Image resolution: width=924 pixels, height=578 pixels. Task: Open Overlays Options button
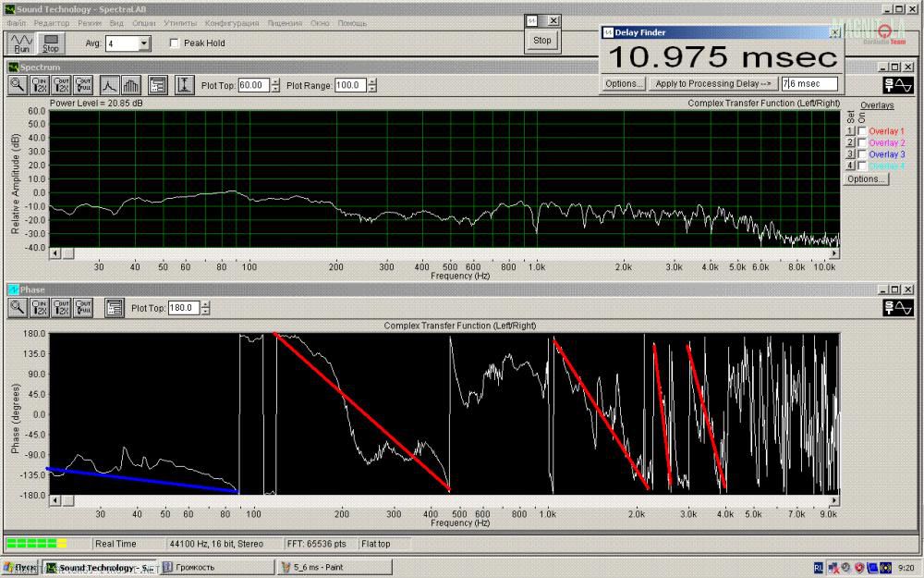point(867,178)
